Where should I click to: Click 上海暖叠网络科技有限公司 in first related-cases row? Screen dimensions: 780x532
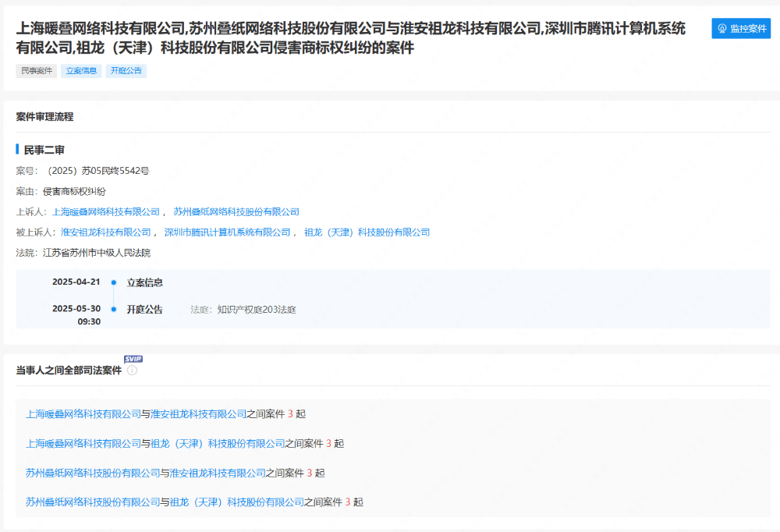click(83, 414)
